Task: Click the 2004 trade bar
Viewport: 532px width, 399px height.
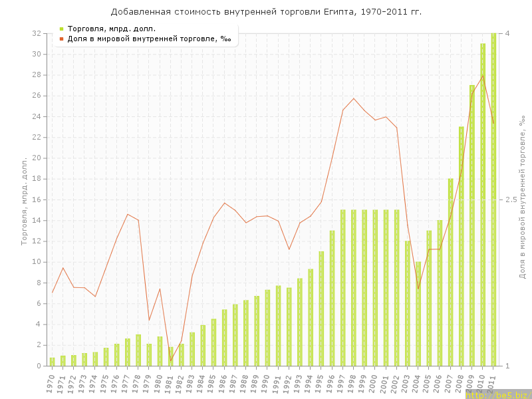Action: tap(418, 314)
